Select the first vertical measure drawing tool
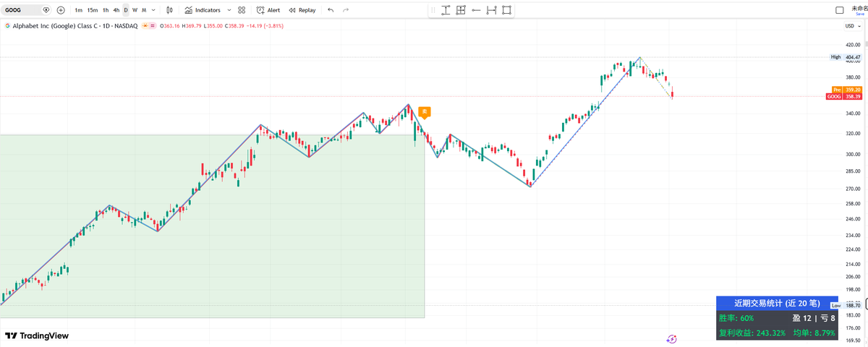Screen dimensions: 868x347 click(446, 10)
